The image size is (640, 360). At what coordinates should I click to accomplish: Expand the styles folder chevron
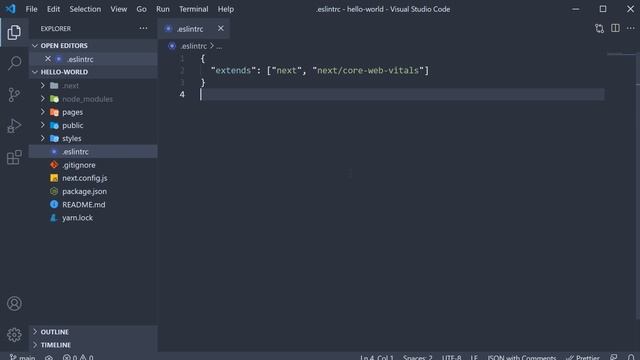pos(42,138)
